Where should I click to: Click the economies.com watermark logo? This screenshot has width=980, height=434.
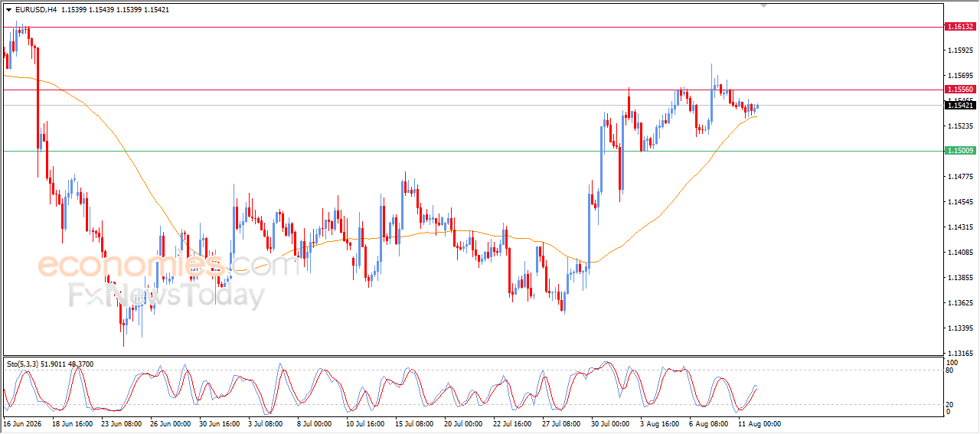pyautogui.click(x=168, y=265)
